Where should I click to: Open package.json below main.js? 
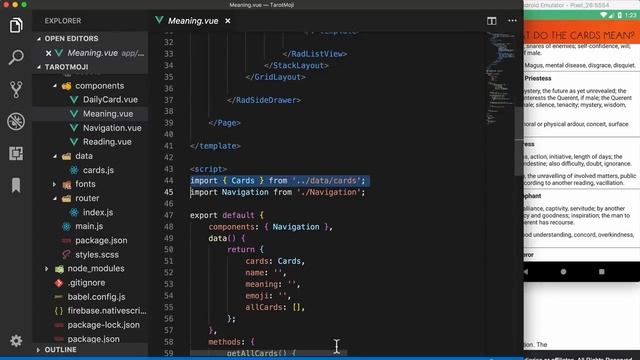[101, 240]
